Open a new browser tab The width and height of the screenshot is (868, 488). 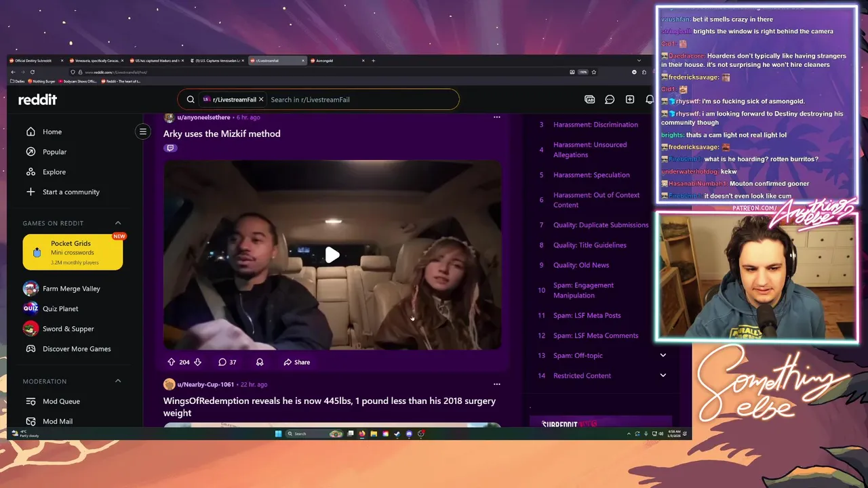[x=373, y=60]
